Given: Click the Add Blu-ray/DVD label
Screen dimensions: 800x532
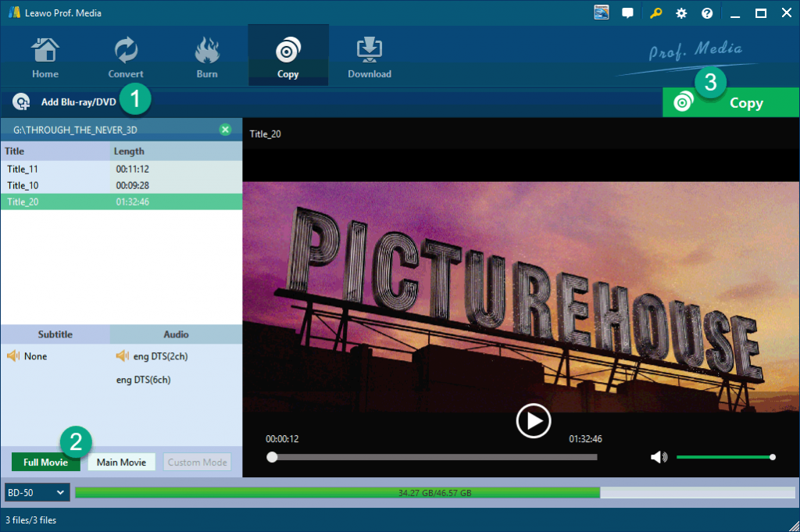Looking at the screenshot, I should (x=79, y=102).
